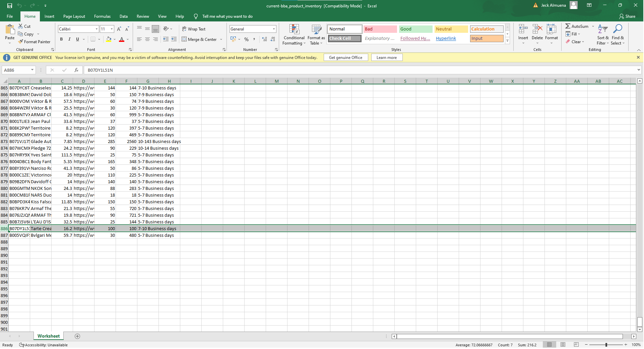
Task: Open the General number format dropdown
Action: point(274,29)
